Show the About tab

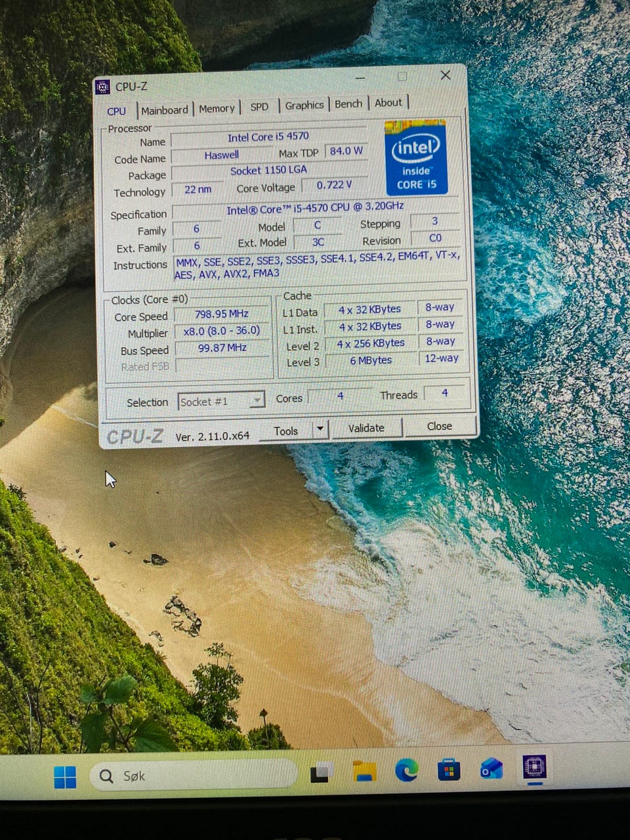point(388,102)
